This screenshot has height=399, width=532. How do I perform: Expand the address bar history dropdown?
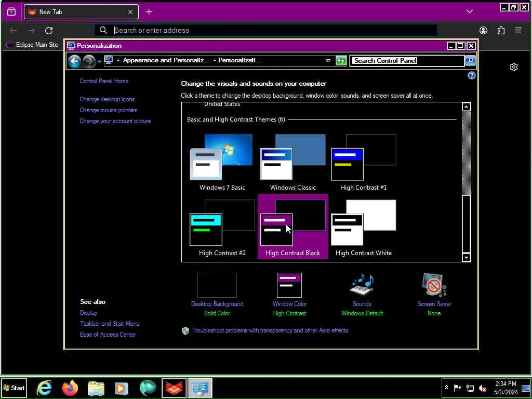point(328,61)
